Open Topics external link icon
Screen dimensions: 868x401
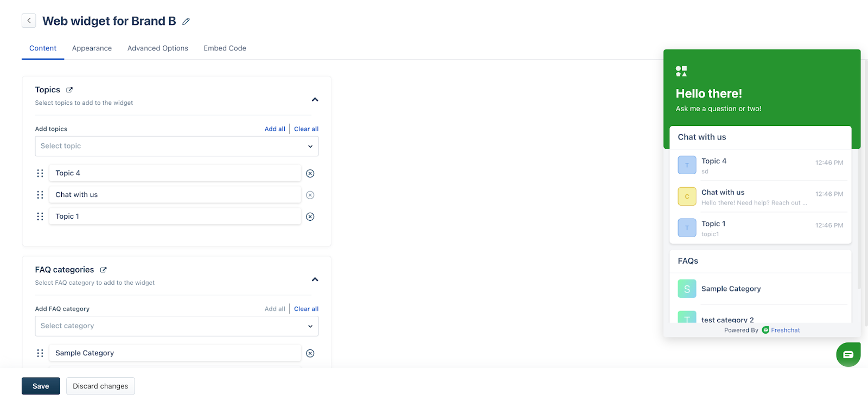pos(69,90)
